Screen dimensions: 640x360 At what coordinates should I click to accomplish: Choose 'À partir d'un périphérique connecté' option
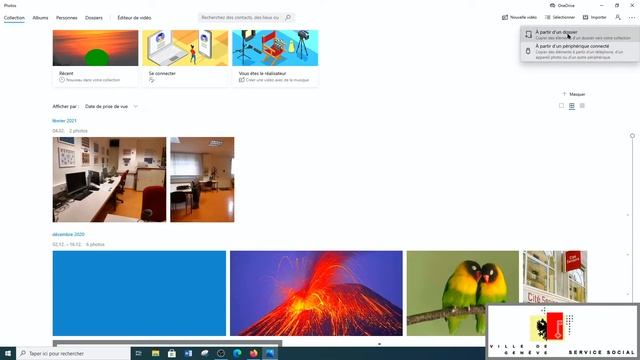pyautogui.click(x=580, y=51)
